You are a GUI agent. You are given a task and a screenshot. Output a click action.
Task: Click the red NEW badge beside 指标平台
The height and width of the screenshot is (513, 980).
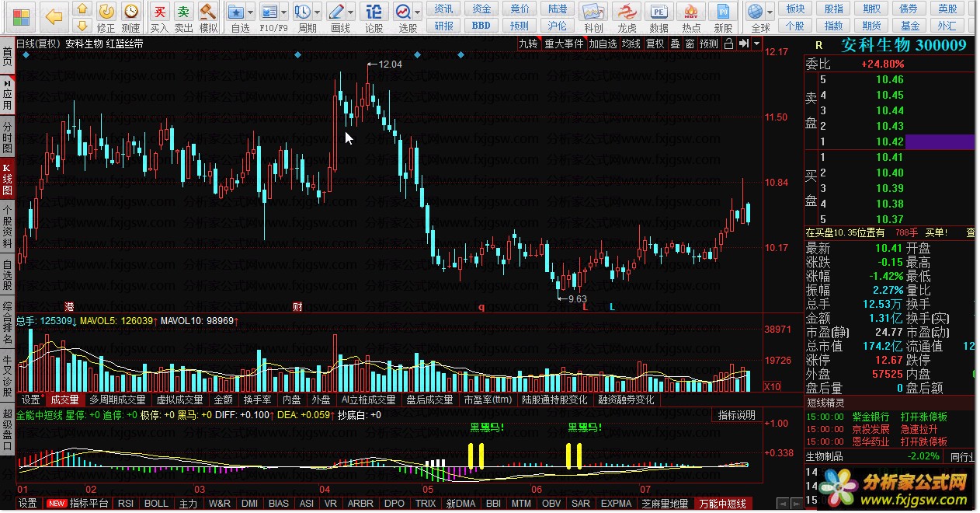coord(57,504)
